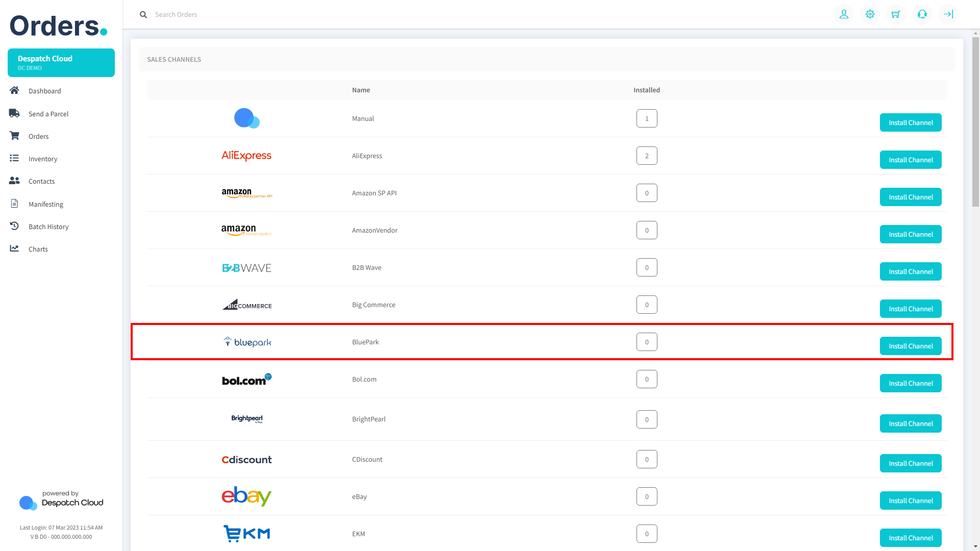
Task: Click the Manifesting document icon
Action: 14,204
